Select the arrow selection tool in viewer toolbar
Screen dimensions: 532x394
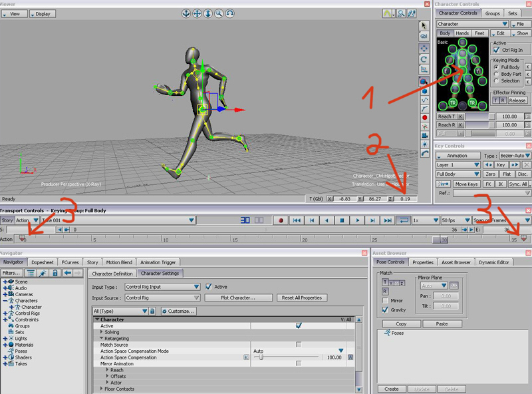[x=424, y=25]
